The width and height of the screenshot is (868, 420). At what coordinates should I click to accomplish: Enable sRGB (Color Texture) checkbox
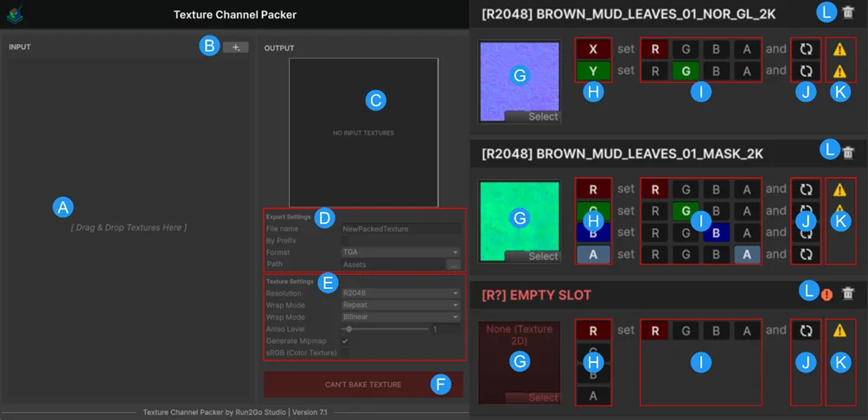[x=346, y=353]
